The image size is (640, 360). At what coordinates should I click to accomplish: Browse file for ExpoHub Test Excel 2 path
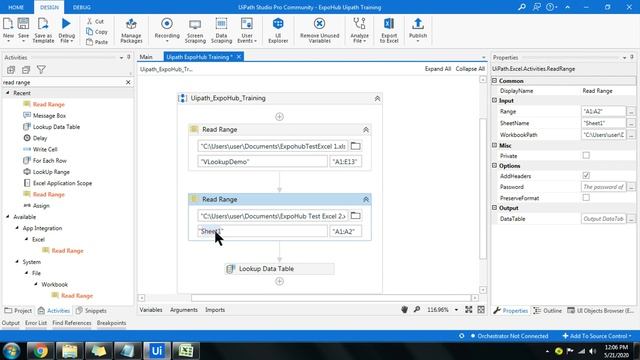[356, 216]
